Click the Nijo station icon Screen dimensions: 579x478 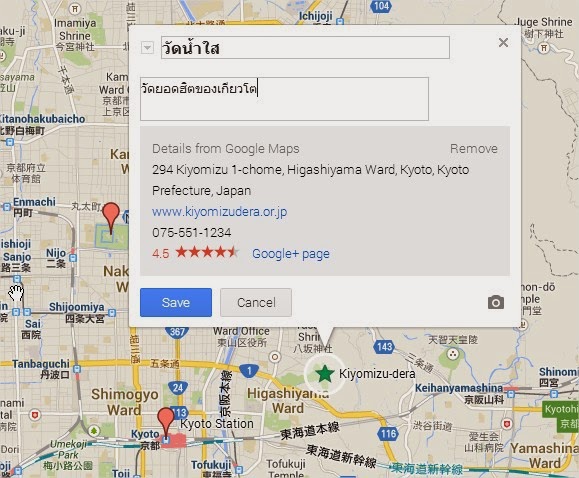pyautogui.click(x=73, y=258)
